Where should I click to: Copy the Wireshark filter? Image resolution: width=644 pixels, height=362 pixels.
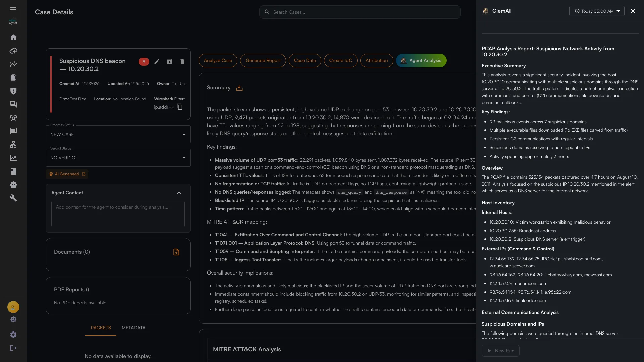click(180, 107)
